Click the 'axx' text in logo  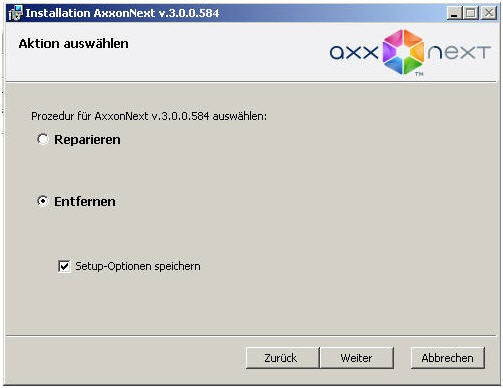coord(354,52)
